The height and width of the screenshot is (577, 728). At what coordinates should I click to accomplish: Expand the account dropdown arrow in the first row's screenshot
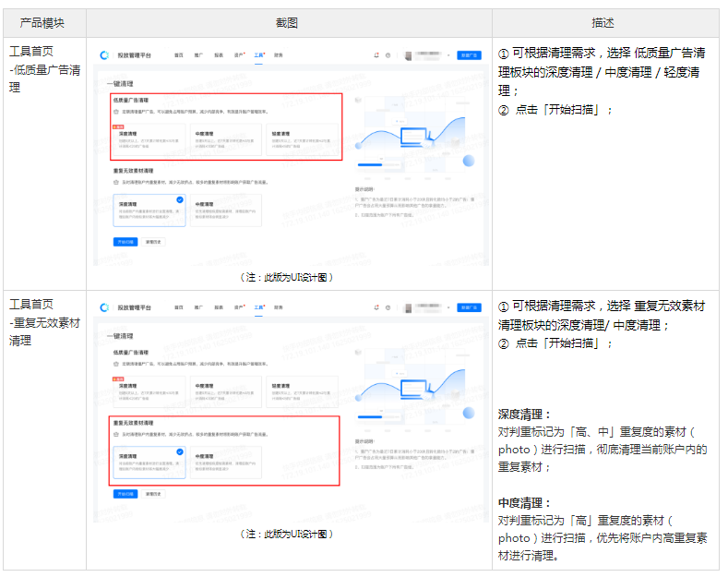pyautogui.click(x=450, y=55)
